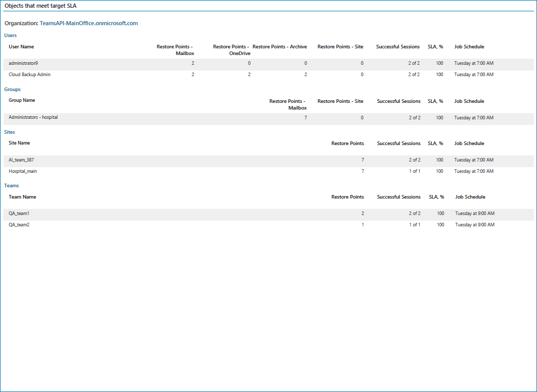537x392 pixels.
Task: Click Restore Points header in Sites table
Action: pyautogui.click(x=348, y=143)
